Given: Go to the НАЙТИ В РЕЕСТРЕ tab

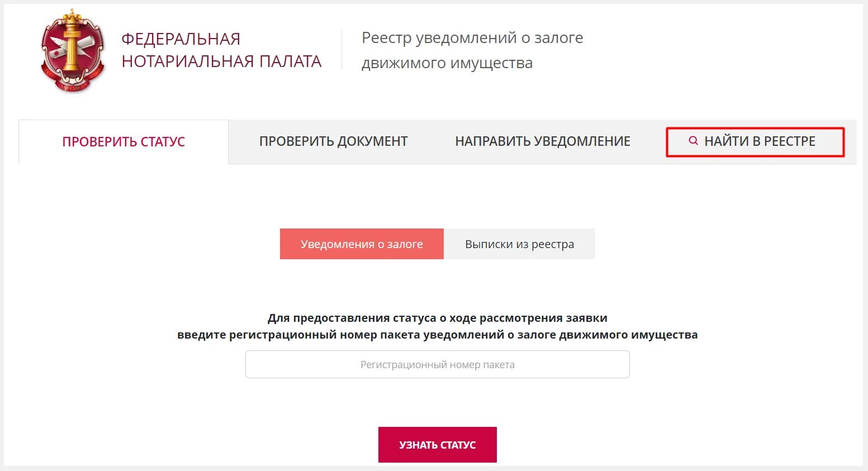Looking at the screenshot, I should (755, 142).
